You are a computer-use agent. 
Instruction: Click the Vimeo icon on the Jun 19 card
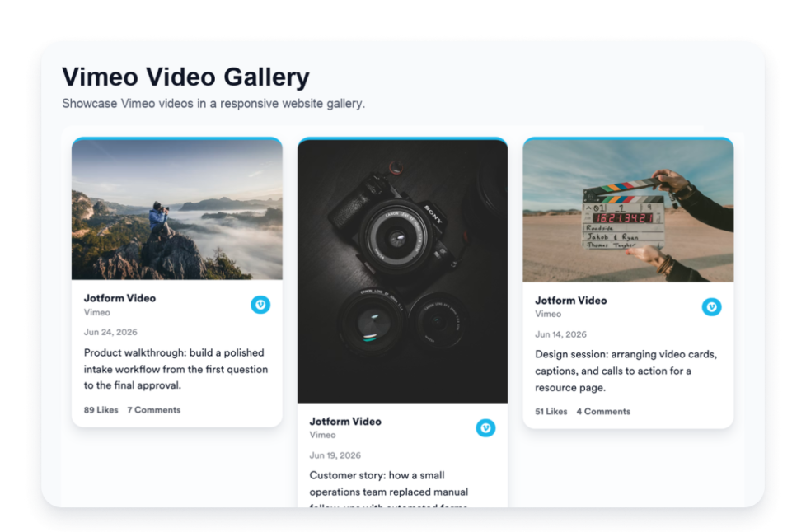pyautogui.click(x=485, y=427)
